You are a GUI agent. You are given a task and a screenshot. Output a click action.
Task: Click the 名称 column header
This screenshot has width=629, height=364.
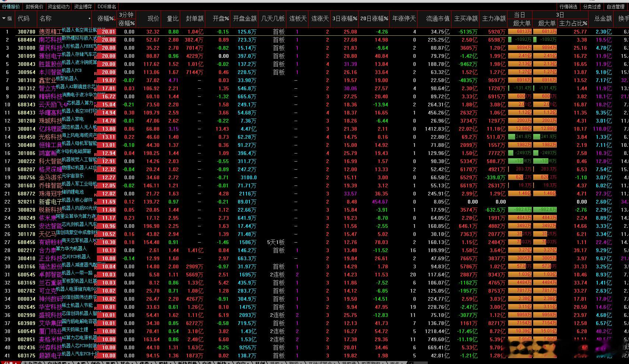coord(46,18)
